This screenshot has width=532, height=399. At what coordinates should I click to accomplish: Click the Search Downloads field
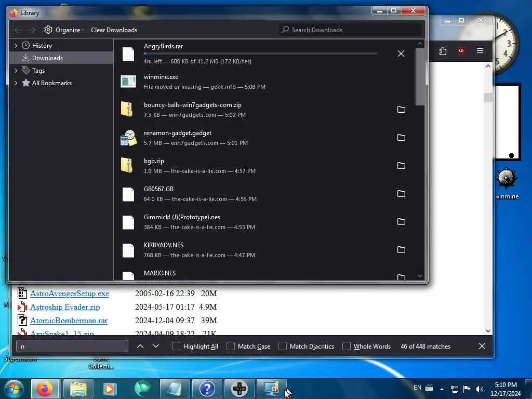point(351,30)
